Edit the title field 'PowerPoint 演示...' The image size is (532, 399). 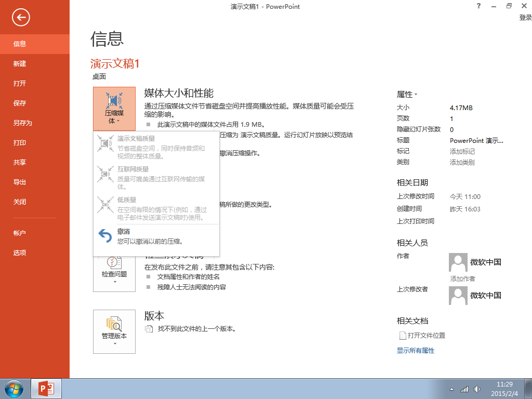pyautogui.click(x=476, y=140)
